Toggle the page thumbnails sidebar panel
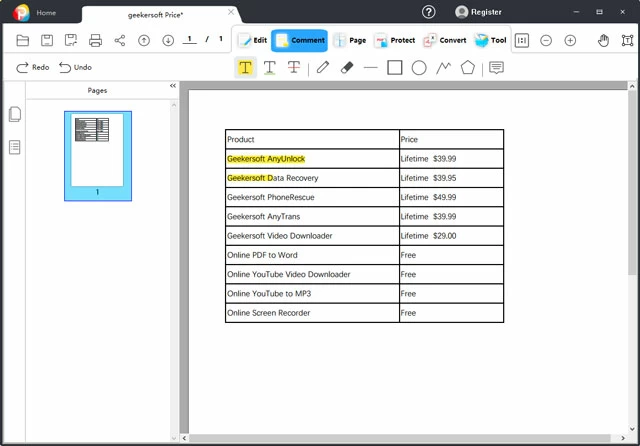Image resolution: width=640 pixels, height=446 pixels. point(15,115)
